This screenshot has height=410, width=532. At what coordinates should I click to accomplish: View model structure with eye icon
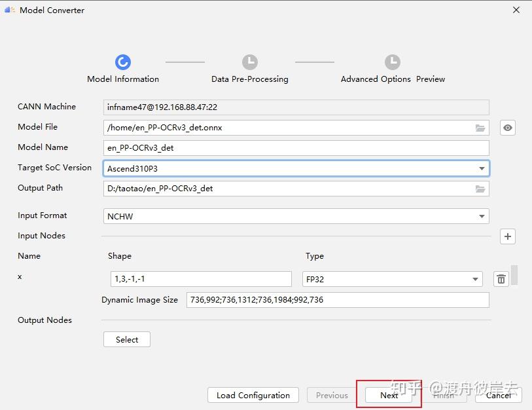(508, 128)
